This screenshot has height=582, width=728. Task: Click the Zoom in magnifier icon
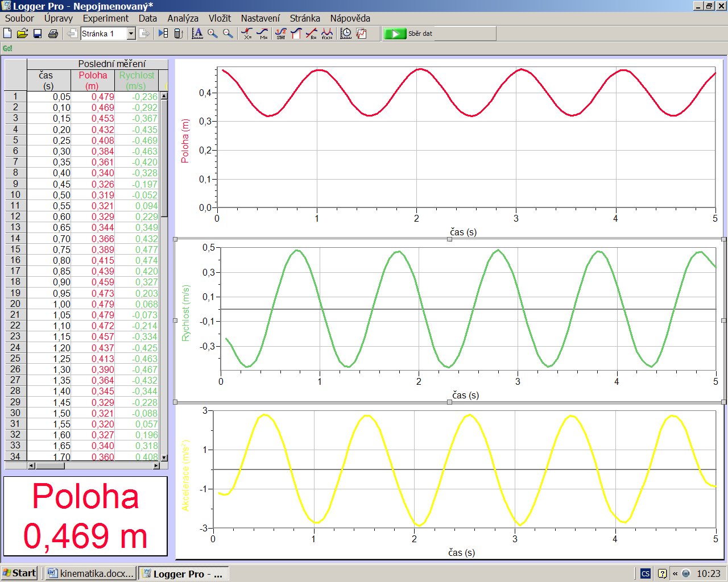pyautogui.click(x=213, y=34)
